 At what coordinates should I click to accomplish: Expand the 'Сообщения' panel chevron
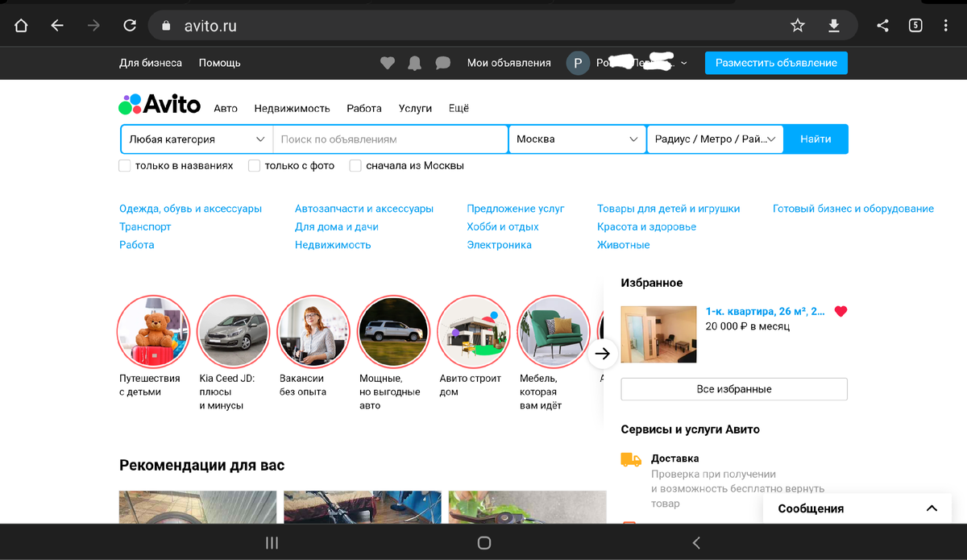tap(932, 508)
